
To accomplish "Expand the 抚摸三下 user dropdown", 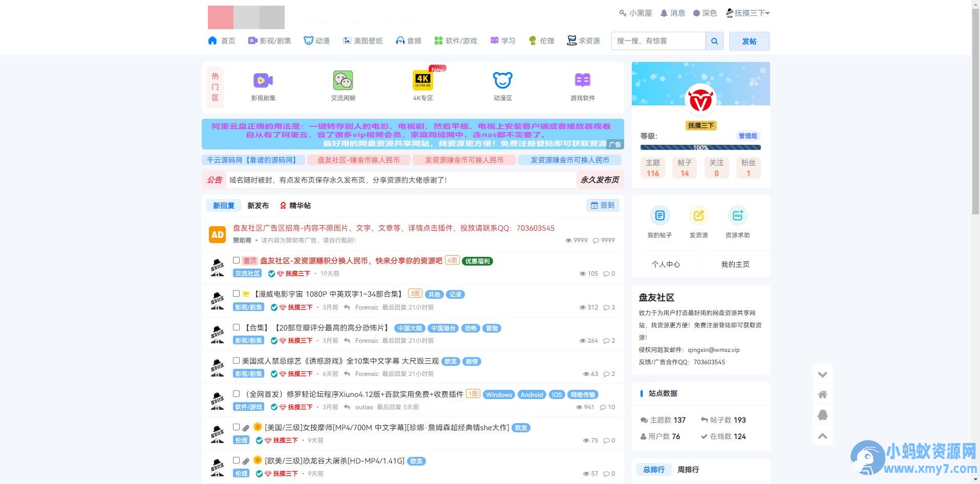I will tap(748, 13).
